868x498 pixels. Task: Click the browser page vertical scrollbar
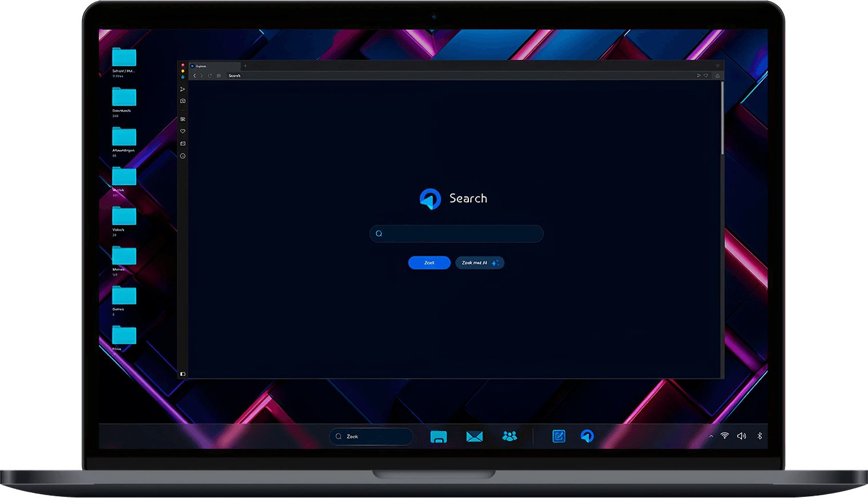[x=722, y=118]
